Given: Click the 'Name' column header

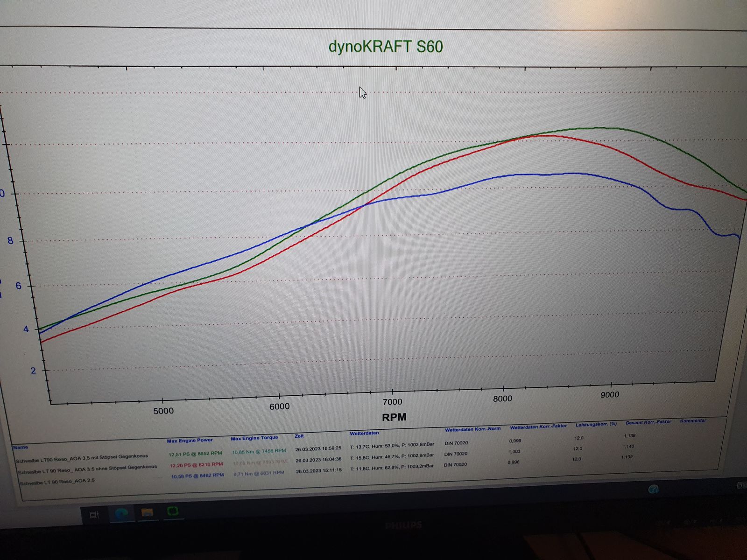Looking at the screenshot, I should [21, 447].
